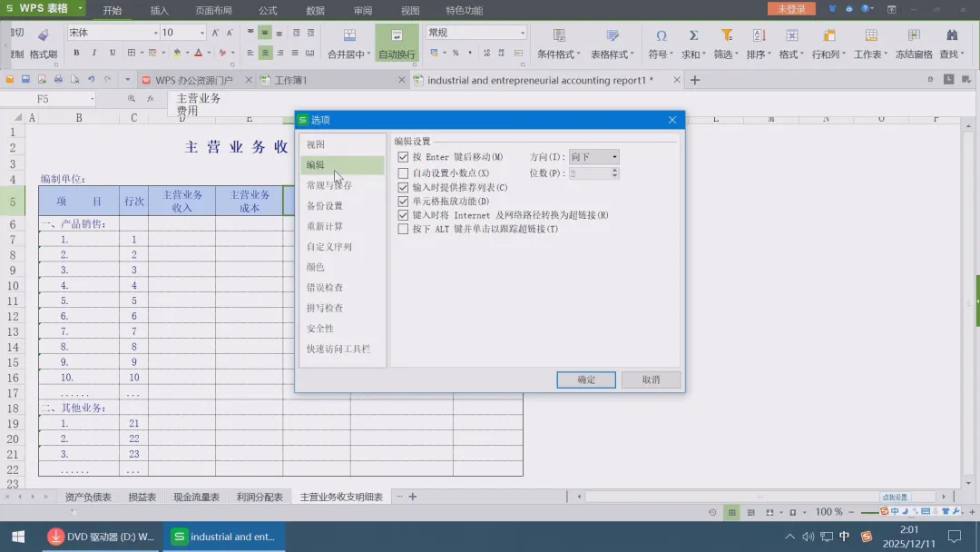Viewport: 980px width, 552px height.
Task: Click the font color A swatch
Action: [198, 54]
